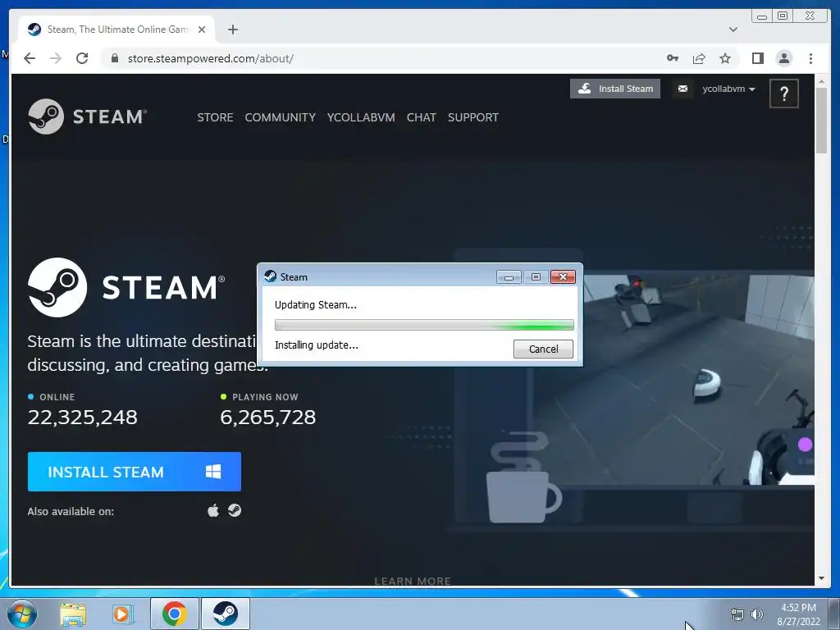Open SUPPORT menu item
This screenshot has height=630, width=840.
pyautogui.click(x=473, y=117)
